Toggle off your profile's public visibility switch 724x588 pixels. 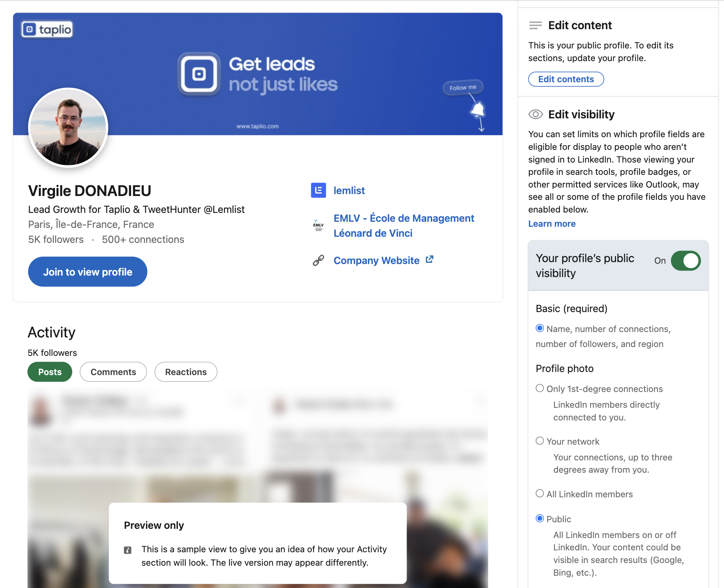[686, 261]
